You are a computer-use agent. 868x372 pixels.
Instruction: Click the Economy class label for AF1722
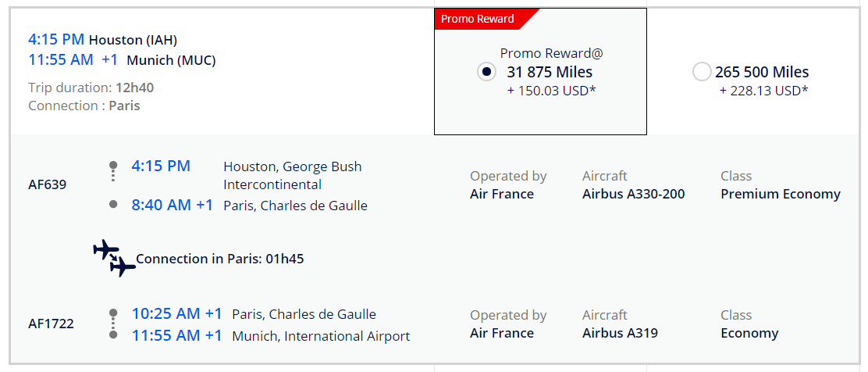click(749, 333)
